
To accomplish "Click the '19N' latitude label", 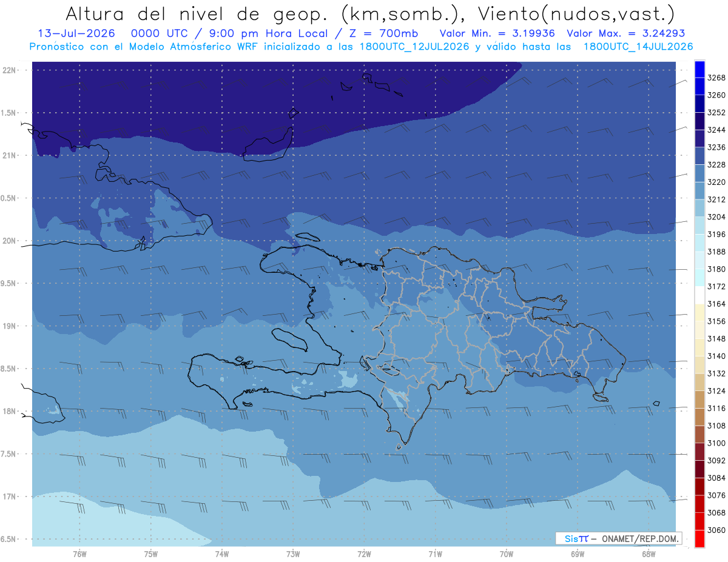I will tap(10, 326).
